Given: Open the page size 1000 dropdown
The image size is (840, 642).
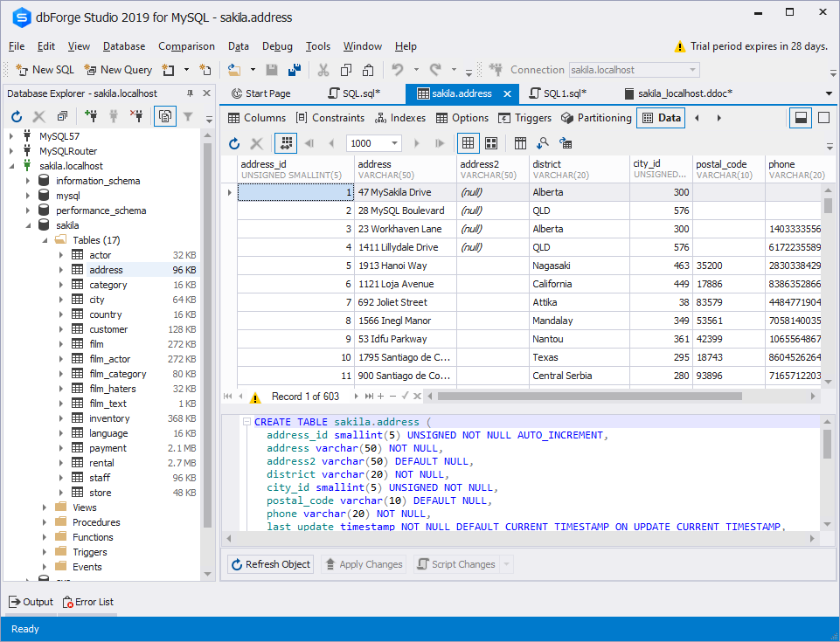Looking at the screenshot, I should [394, 143].
